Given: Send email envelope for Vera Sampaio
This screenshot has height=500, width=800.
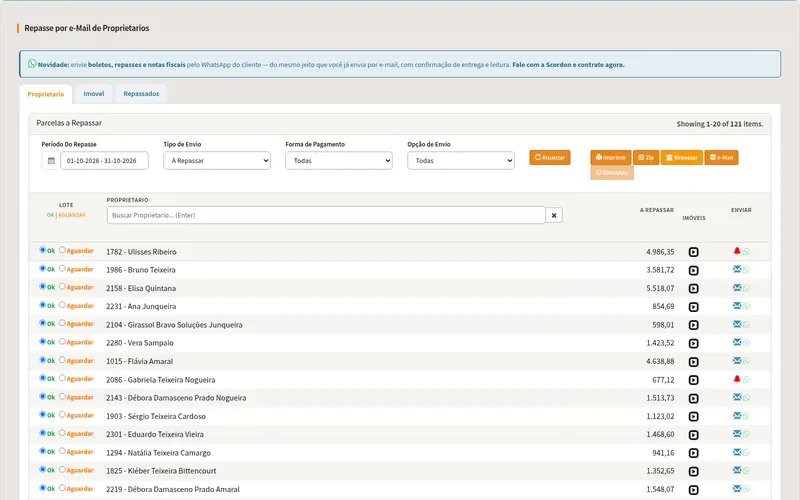Looking at the screenshot, I should pyautogui.click(x=737, y=342).
